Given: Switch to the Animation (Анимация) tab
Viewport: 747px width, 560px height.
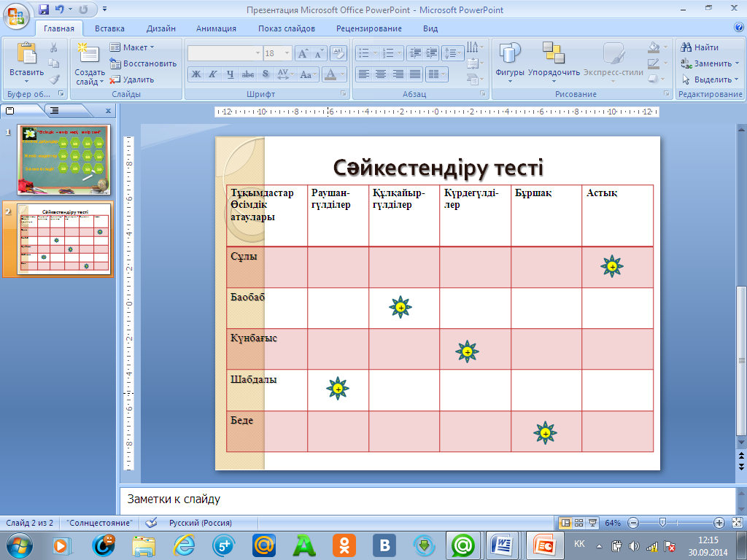Looking at the screenshot, I should (216, 28).
